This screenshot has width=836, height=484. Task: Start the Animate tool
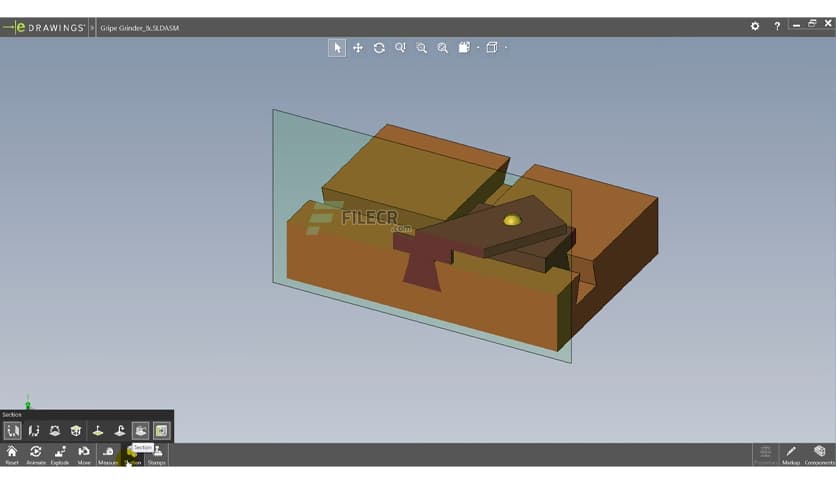point(36,455)
